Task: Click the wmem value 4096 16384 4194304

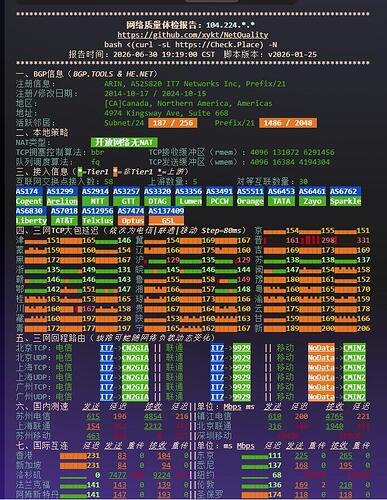Action: pyautogui.click(x=290, y=162)
